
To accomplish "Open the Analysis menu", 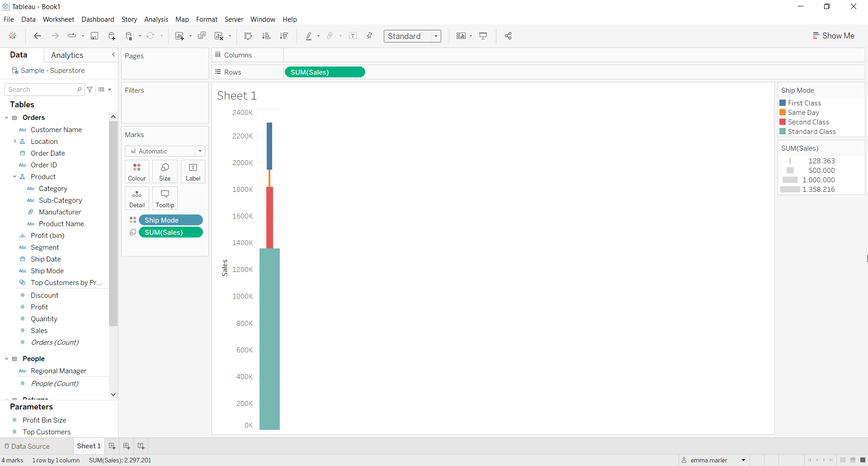I will tap(156, 19).
